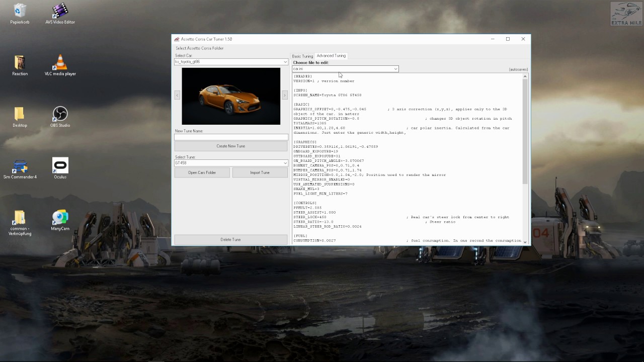Click the Toyota GT86 car preview image
This screenshot has width=644, height=362.
231,96
